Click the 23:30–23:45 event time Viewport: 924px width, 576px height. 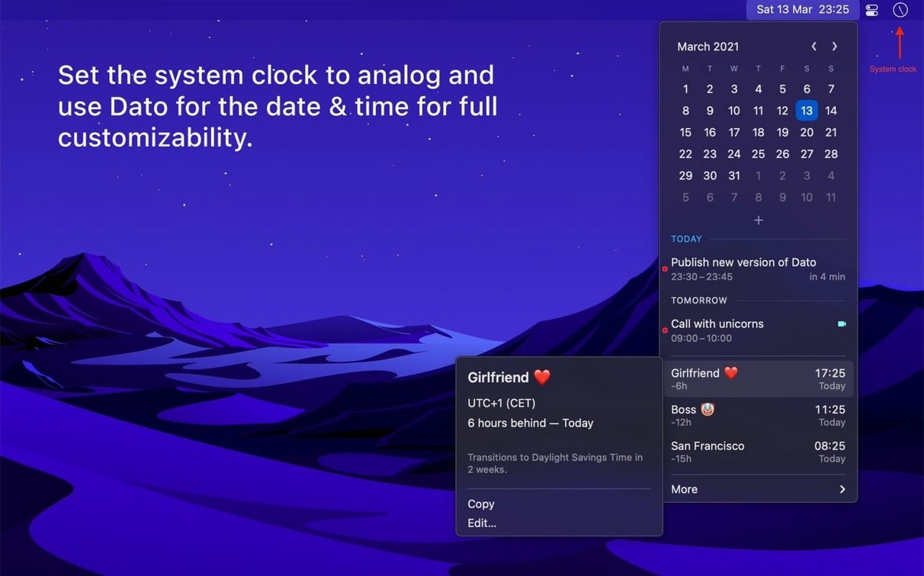702,277
